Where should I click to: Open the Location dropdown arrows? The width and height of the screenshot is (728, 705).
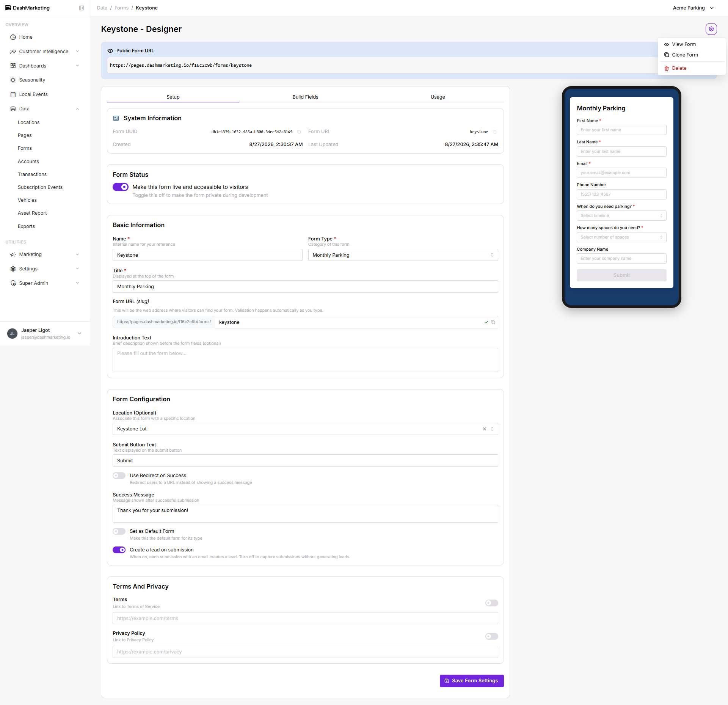click(x=492, y=429)
